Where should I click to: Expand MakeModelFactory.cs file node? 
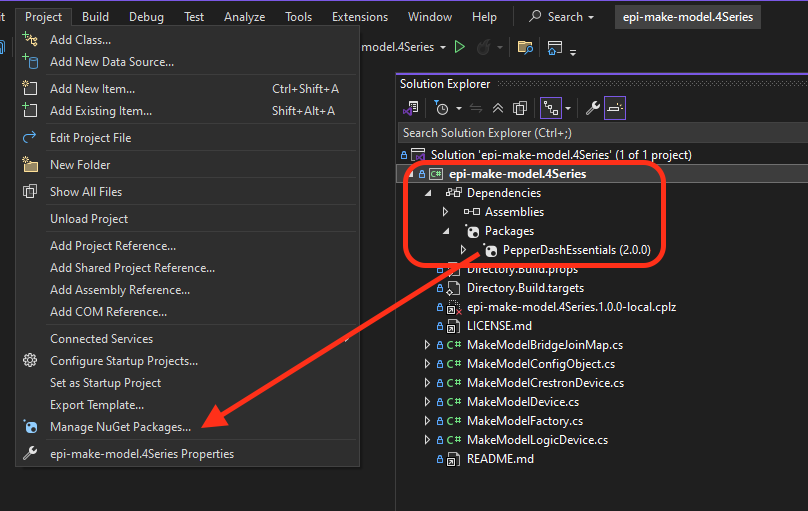tap(428, 421)
